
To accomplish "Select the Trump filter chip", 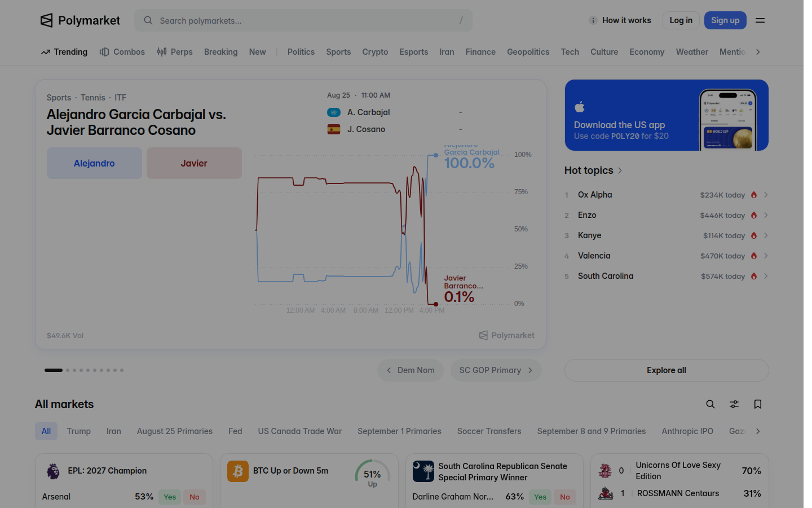I will [79, 431].
